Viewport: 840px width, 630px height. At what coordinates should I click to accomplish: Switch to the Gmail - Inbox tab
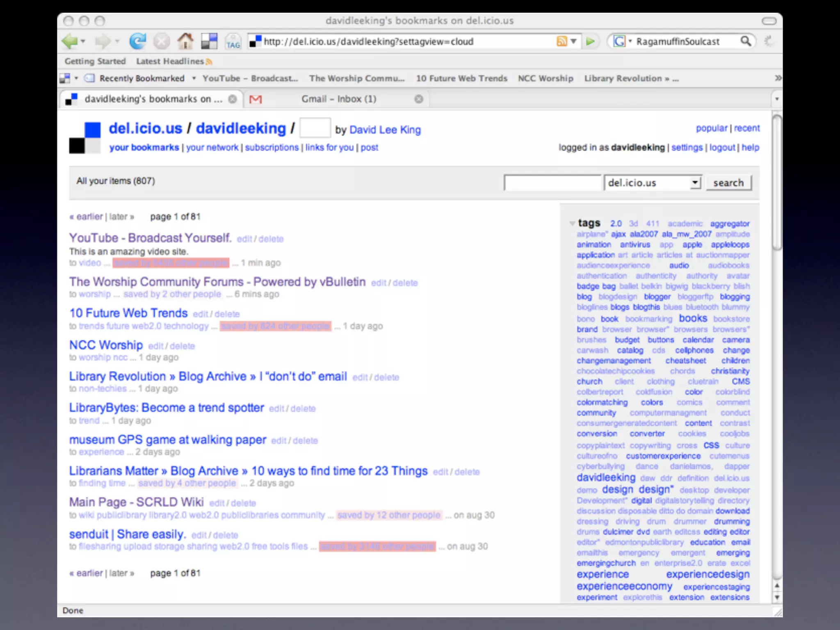pos(338,99)
